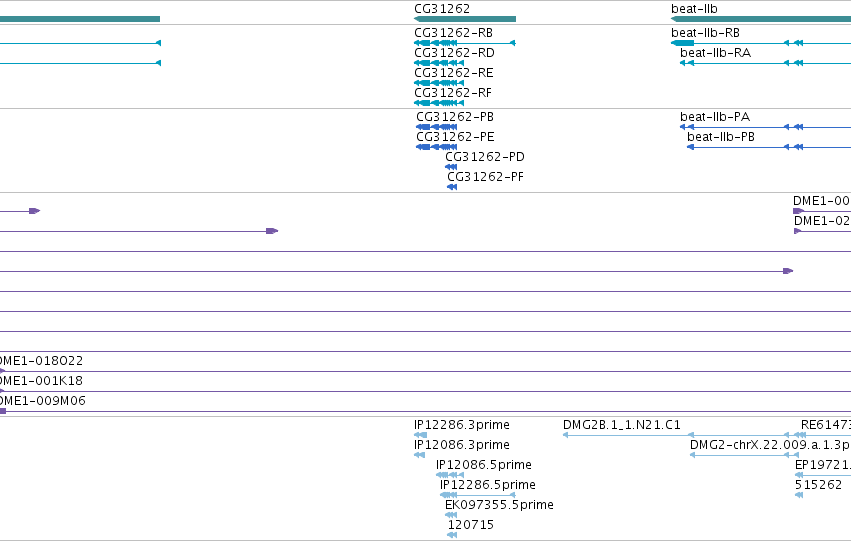The image size is (851, 541).
Task: Select the IP12286.3prime EST glyph
Action: 420,435
